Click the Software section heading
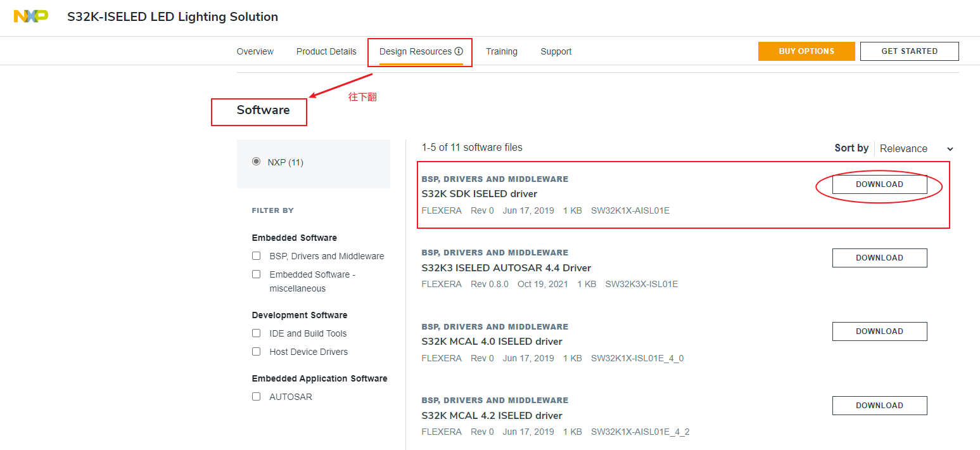 263,110
